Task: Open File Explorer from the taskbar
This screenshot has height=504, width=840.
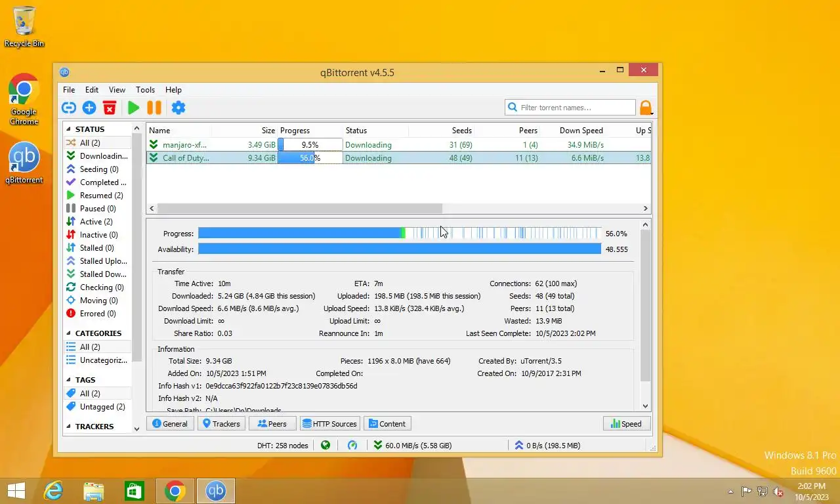Action: click(94, 491)
